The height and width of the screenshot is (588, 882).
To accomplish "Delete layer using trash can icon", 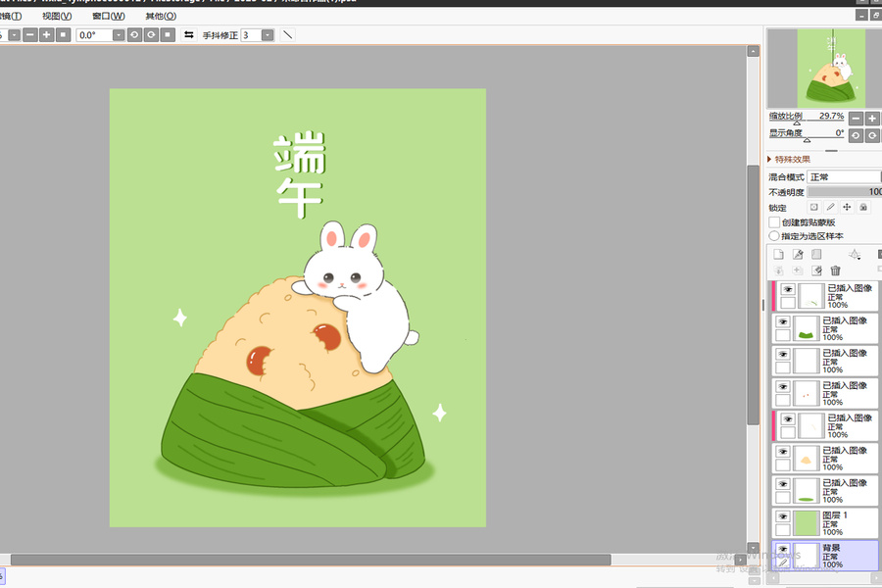I will [x=835, y=270].
